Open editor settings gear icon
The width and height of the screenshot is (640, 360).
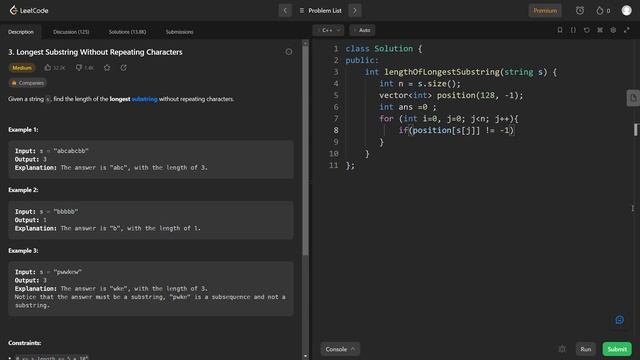(x=613, y=30)
